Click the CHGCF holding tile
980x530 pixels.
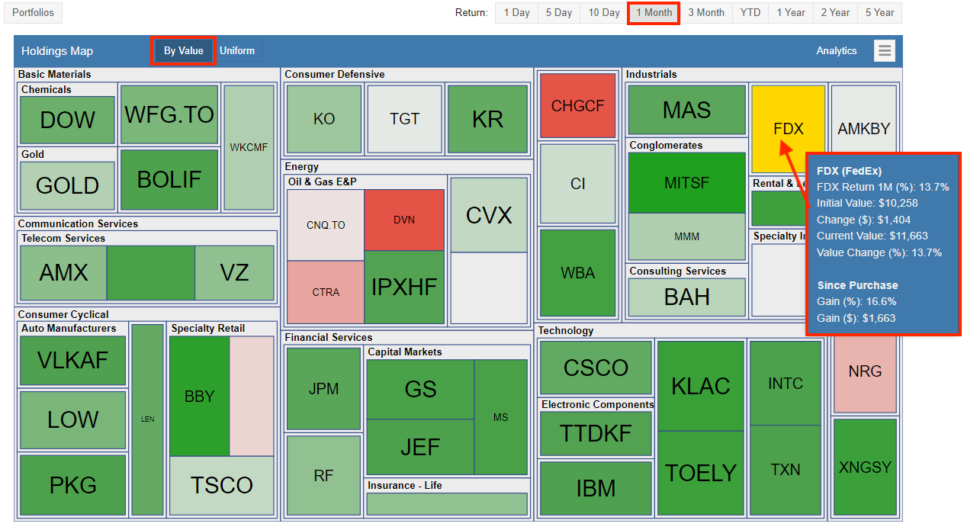click(x=577, y=106)
